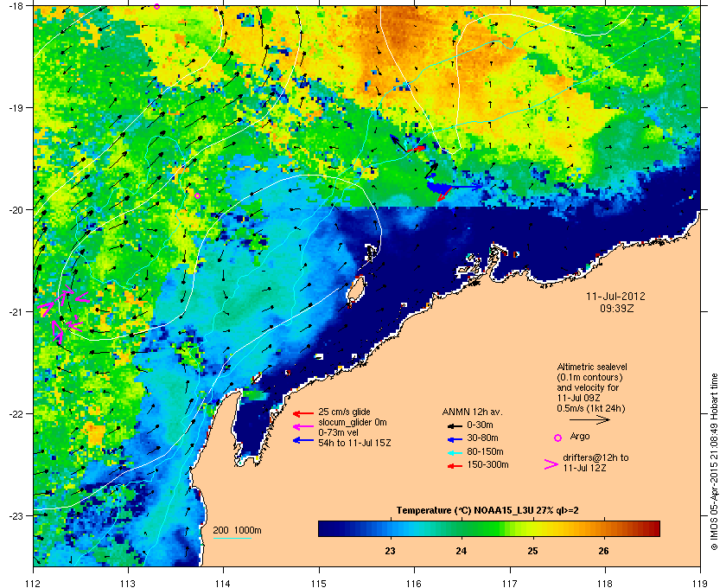Click the latitude axis label -21
The image size is (726, 588).
(15, 311)
